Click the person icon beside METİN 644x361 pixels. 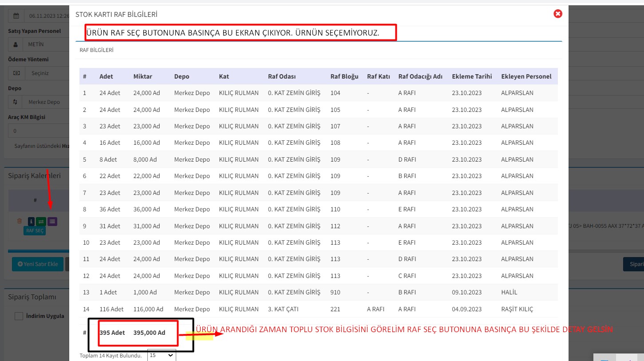coord(16,44)
